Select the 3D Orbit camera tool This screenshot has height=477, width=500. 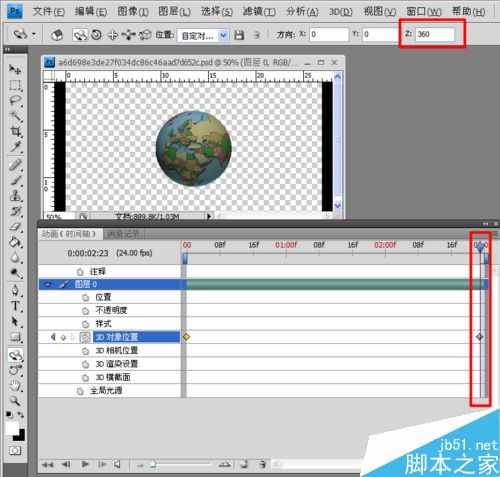point(15,370)
